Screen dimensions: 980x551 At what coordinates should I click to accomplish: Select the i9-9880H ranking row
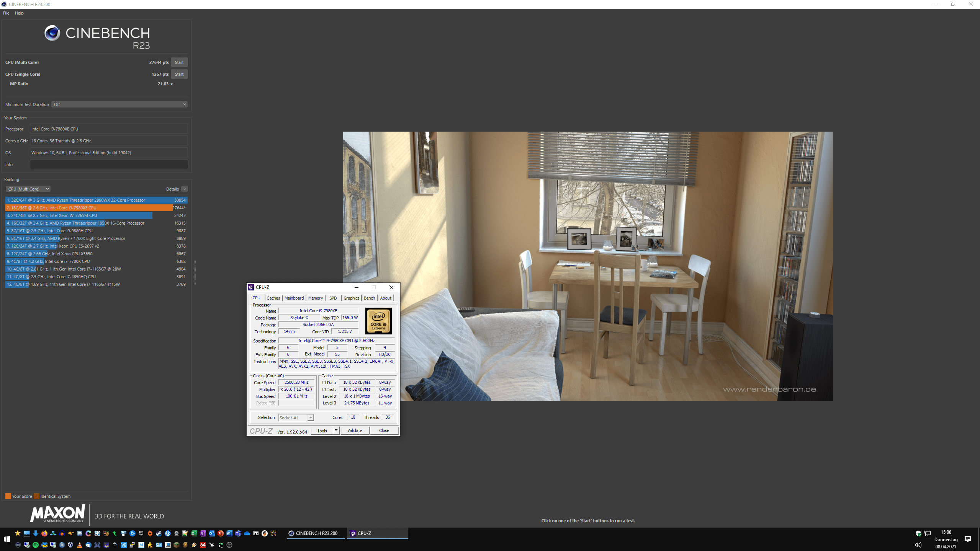pos(96,231)
